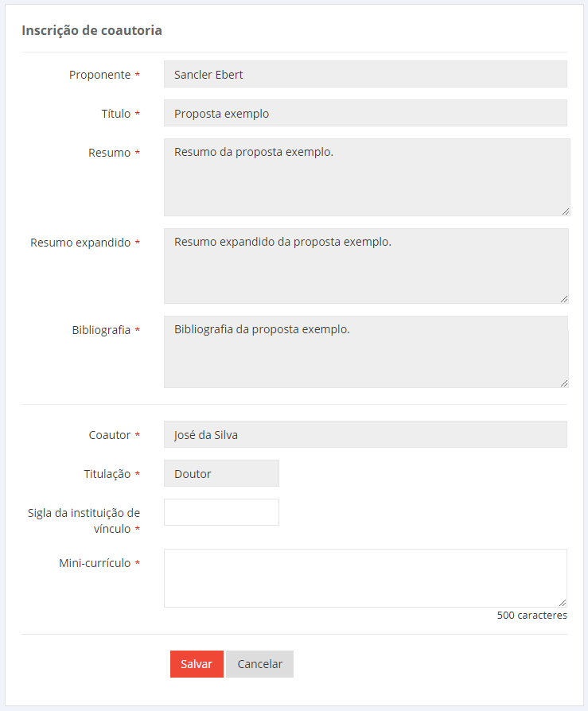Select the Proponente field with Sancler Ebert
The height and width of the screenshot is (711, 588).
pos(365,75)
